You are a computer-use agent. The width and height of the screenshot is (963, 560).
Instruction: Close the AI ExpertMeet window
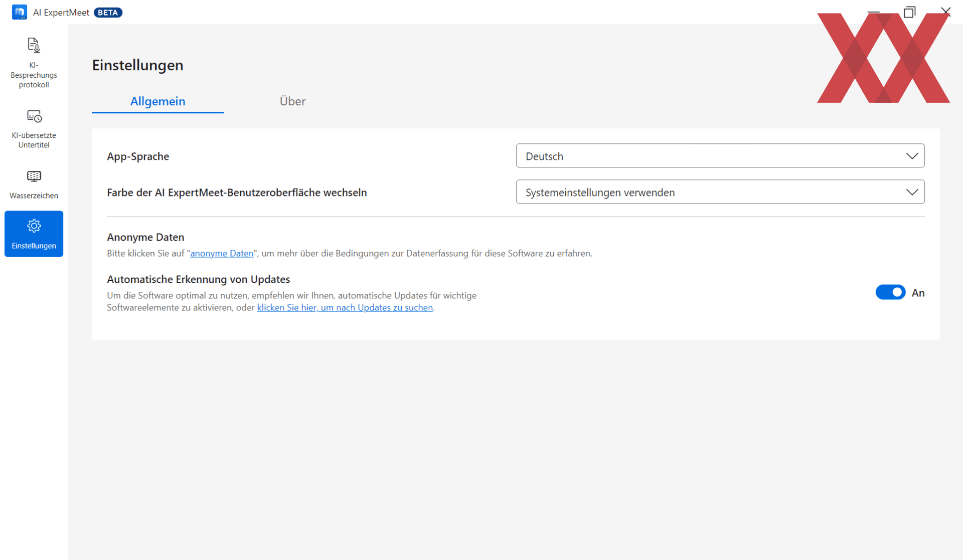click(x=945, y=12)
